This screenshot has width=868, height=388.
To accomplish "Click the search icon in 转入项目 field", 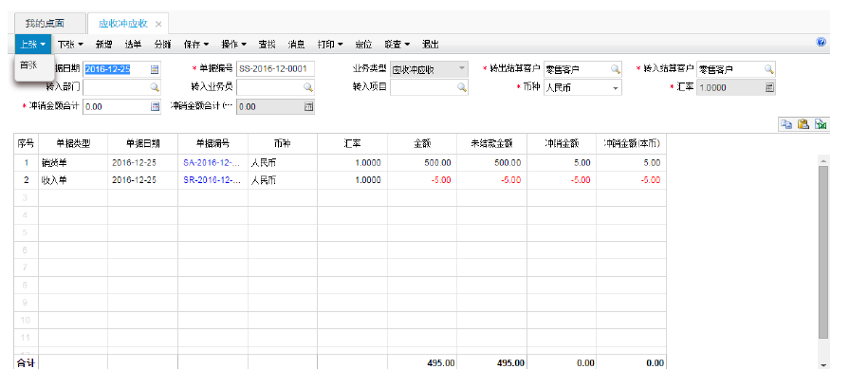I will point(461,87).
